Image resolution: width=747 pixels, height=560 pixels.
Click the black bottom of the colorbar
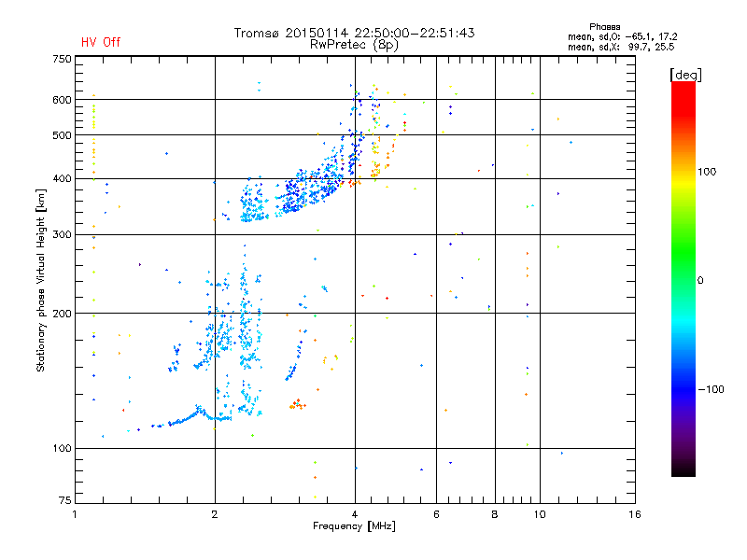pos(684,469)
